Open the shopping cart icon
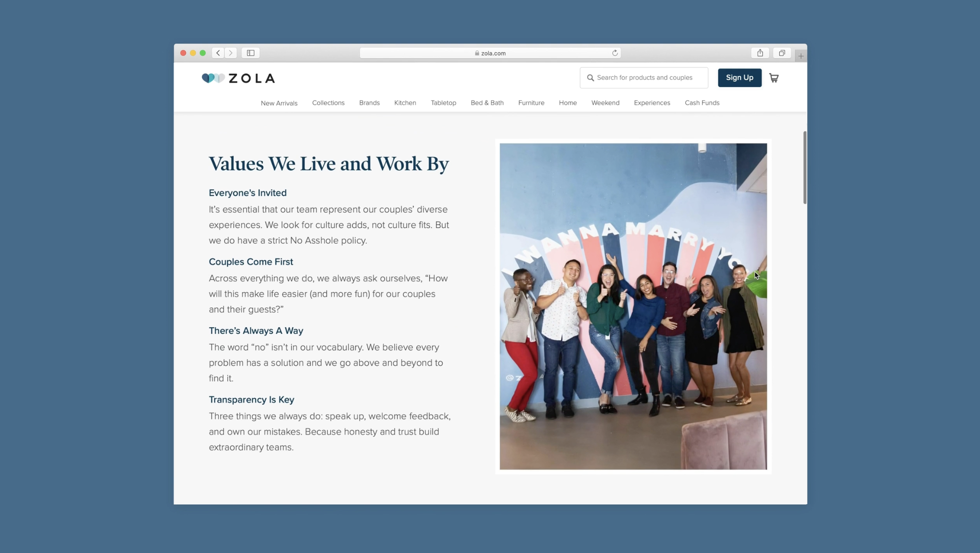 [773, 78]
